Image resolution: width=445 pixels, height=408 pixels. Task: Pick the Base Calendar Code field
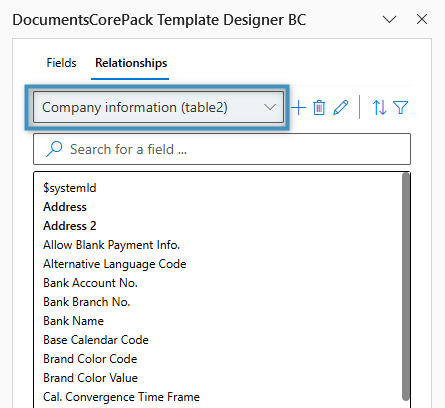tap(96, 340)
